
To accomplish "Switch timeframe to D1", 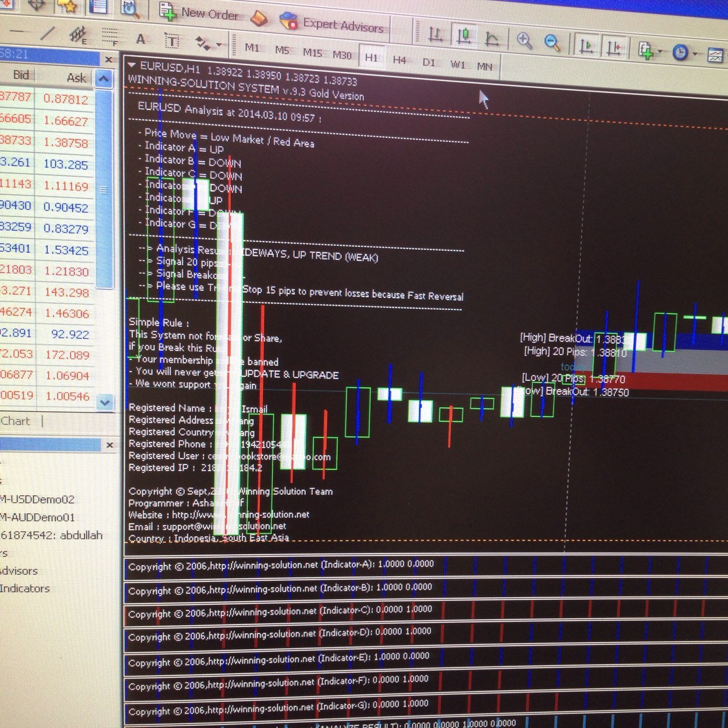I will [429, 62].
